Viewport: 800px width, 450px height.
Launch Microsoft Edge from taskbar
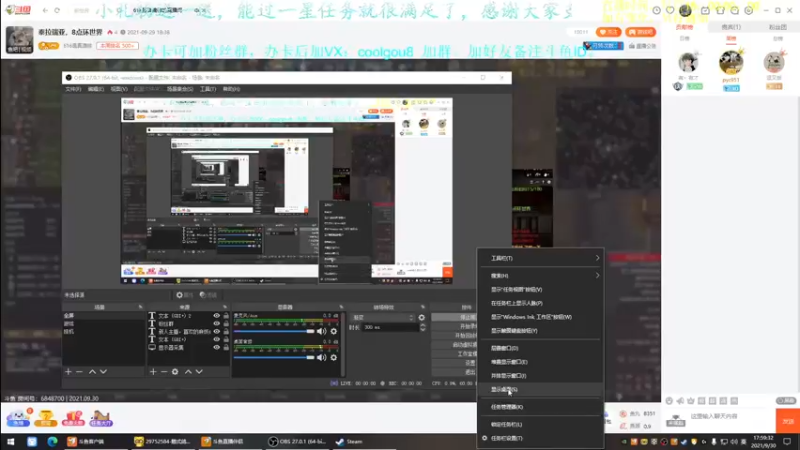click(x=52, y=442)
